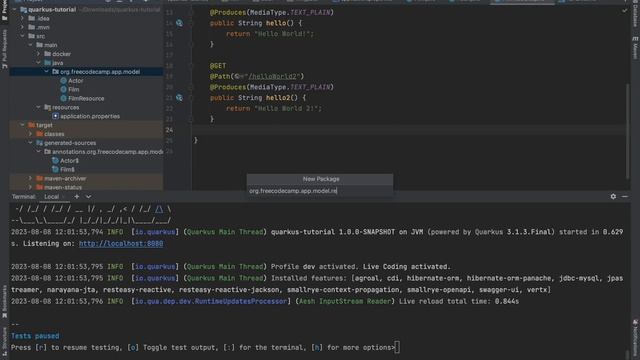
Task: Click the resources folder icon
Action: [x=47, y=107]
